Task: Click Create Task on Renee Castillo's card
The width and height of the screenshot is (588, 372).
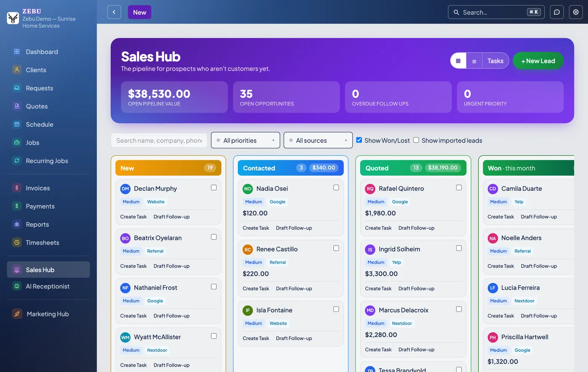Action: (256, 288)
